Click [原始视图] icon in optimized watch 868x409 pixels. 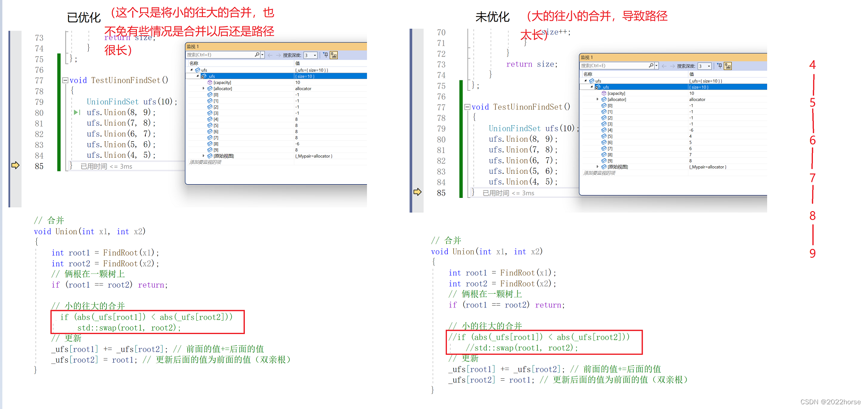click(x=210, y=156)
